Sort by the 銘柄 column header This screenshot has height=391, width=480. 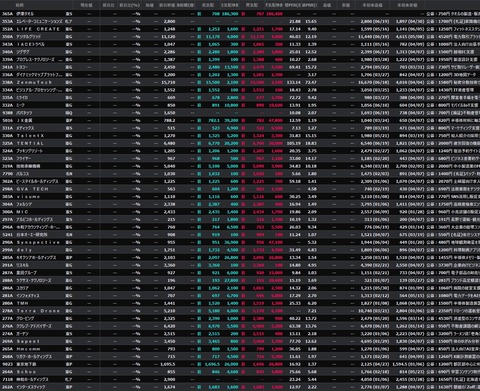pyautogui.click(x=19, y=5)
